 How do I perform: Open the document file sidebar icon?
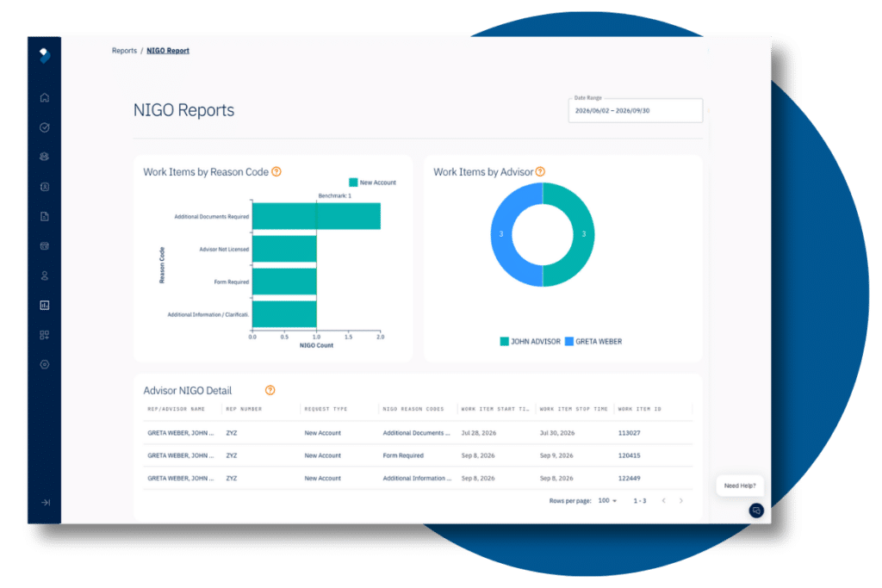[x=45, y=216]
